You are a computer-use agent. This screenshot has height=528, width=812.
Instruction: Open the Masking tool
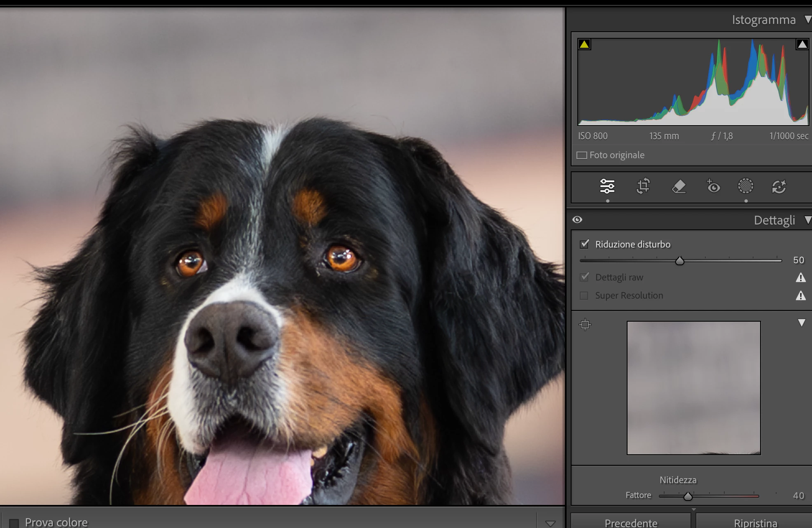pyautogui.click(x=745, y=186)
